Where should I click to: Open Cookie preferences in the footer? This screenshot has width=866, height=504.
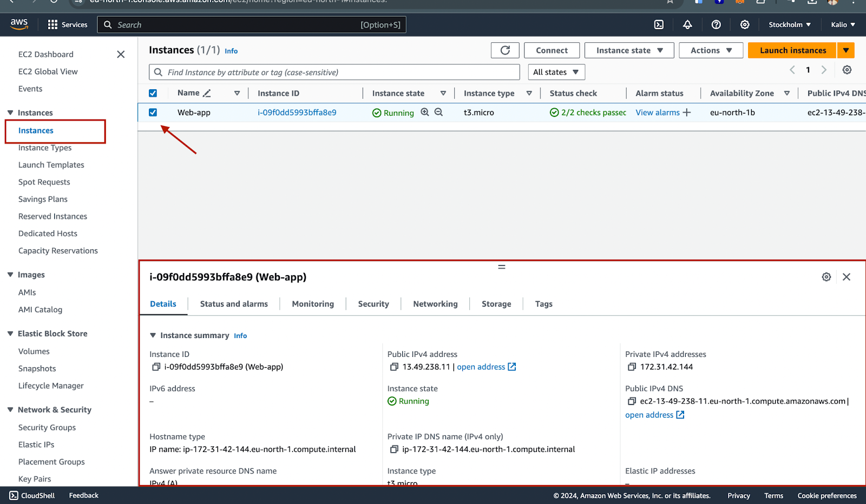pyautogui.click(x=827, y=495)
